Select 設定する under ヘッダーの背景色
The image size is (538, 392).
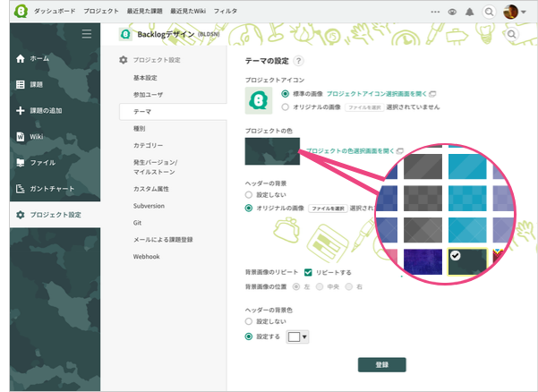(x=249, y=337)
